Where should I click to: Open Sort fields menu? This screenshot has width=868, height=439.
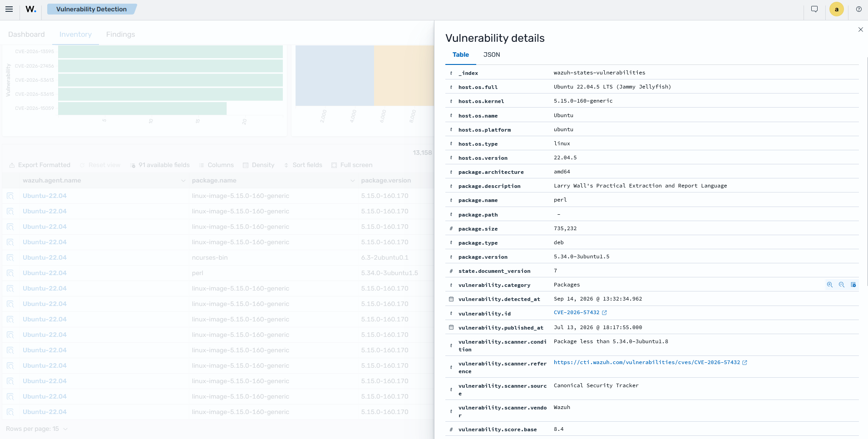tap(303, 165)
